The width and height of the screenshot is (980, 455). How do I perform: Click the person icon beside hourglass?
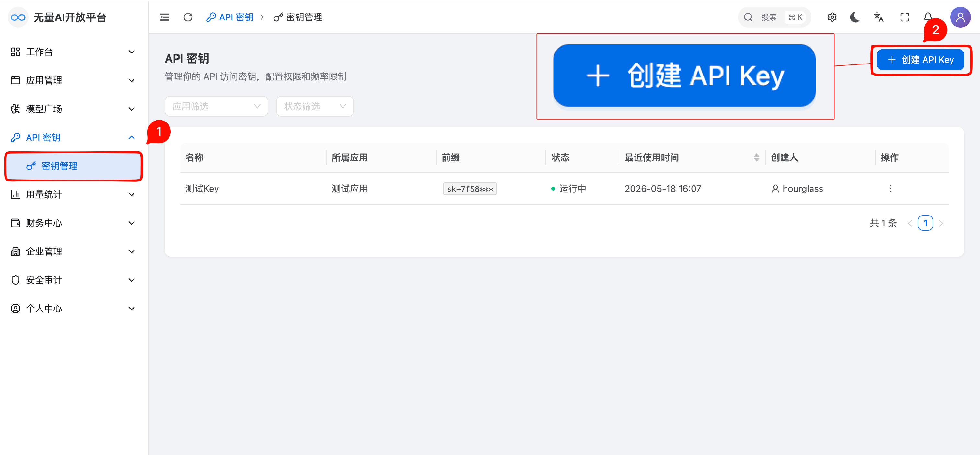[x=775, y=189]
